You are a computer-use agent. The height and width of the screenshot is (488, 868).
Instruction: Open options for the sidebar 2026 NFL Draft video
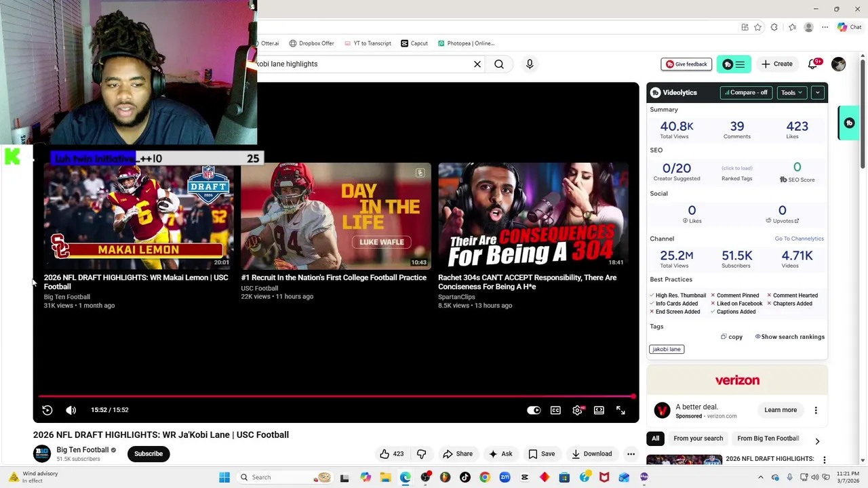click(x=824, y=460)
